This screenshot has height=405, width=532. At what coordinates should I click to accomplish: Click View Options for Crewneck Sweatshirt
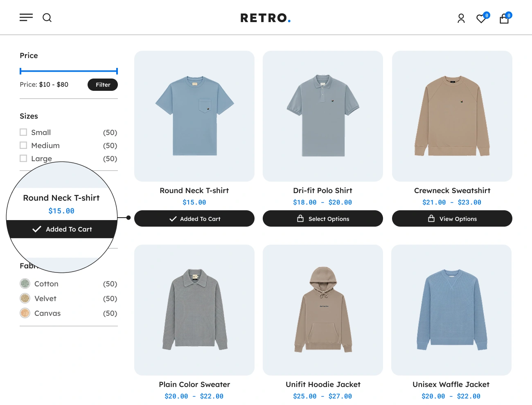tap(452, 218)
